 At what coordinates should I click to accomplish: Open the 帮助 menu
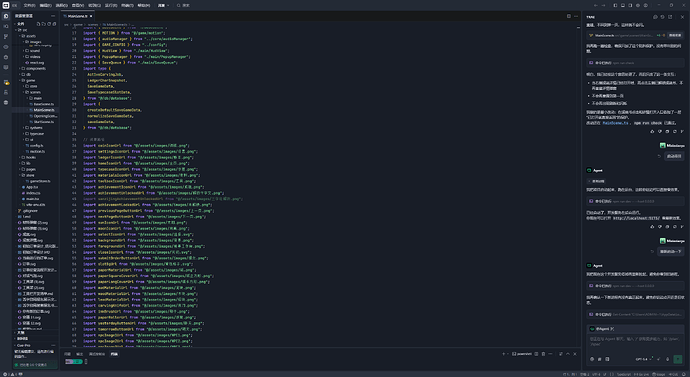click(x=144, y=5)
